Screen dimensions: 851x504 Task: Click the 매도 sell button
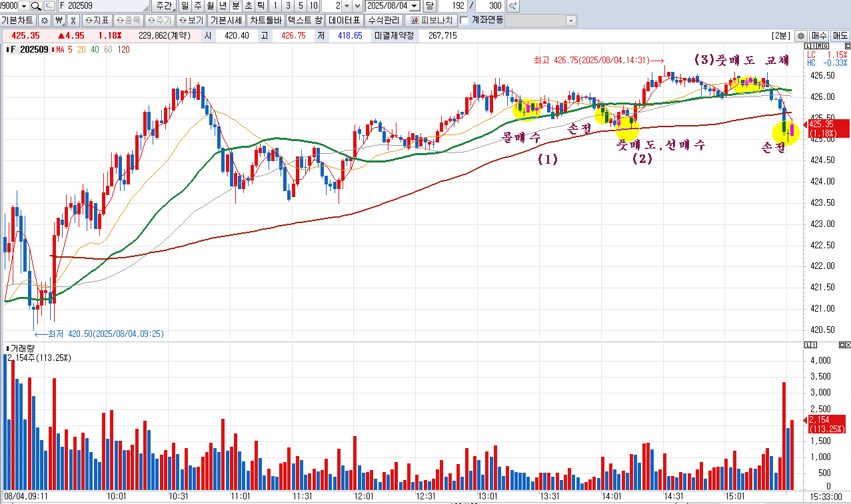[x=840, y=35]
